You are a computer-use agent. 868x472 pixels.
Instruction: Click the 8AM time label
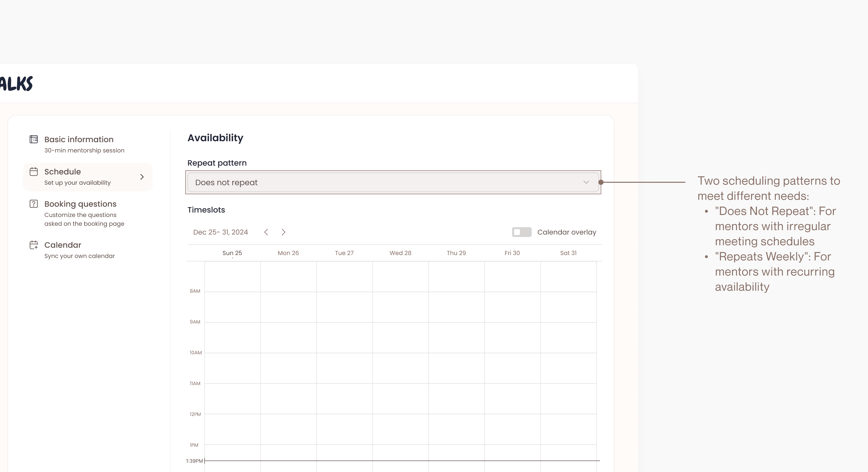(x=195, y=291)
